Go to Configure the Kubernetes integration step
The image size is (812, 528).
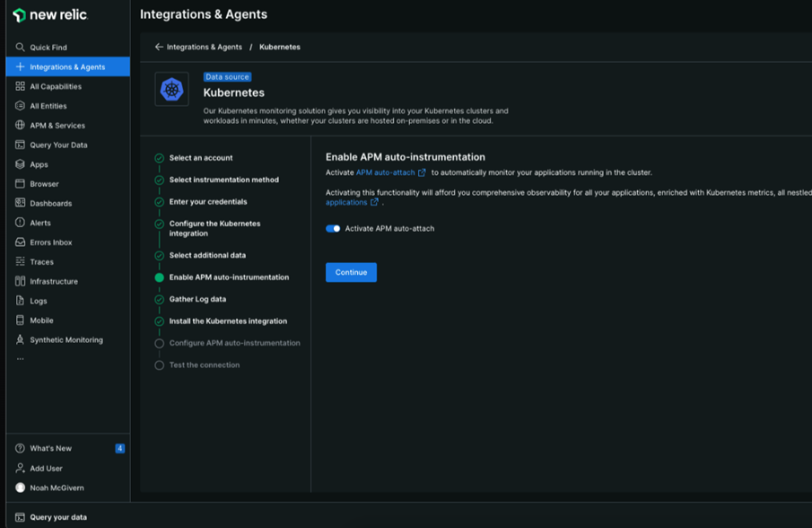tap(215, 228)
